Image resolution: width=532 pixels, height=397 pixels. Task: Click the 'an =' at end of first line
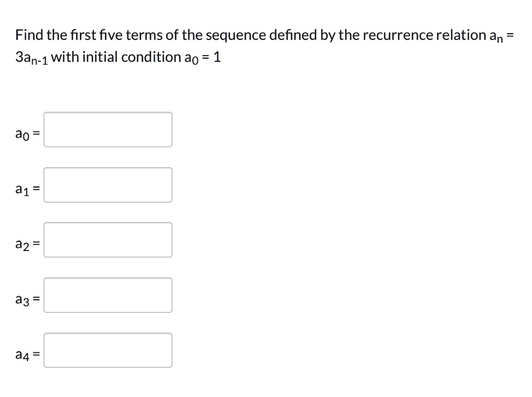tap(501, 36)
